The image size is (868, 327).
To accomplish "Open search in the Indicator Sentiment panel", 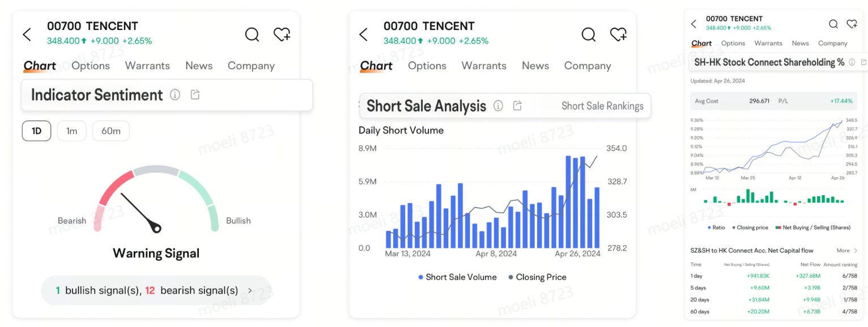I will tap(252, 35).
